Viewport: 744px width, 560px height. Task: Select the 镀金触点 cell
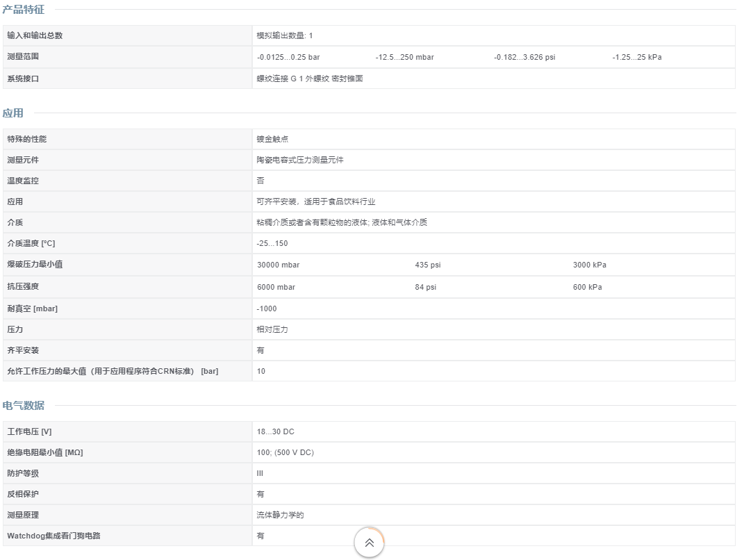pyautogui.click(x=268, y=139)
